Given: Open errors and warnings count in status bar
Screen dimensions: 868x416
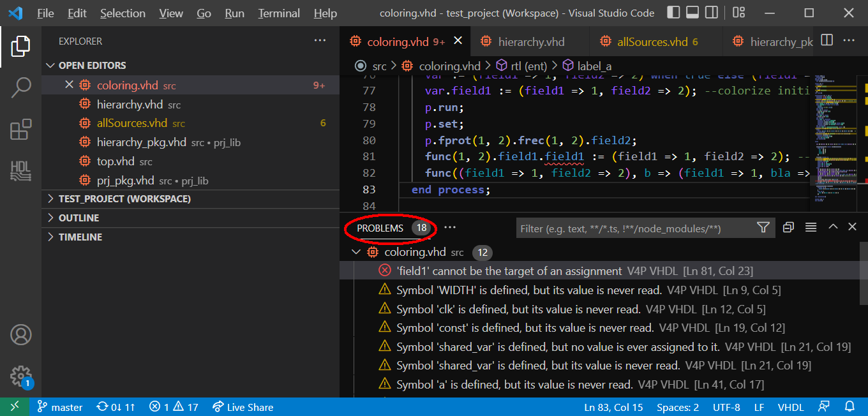Looking at the screenshot, I should (174, 407).
